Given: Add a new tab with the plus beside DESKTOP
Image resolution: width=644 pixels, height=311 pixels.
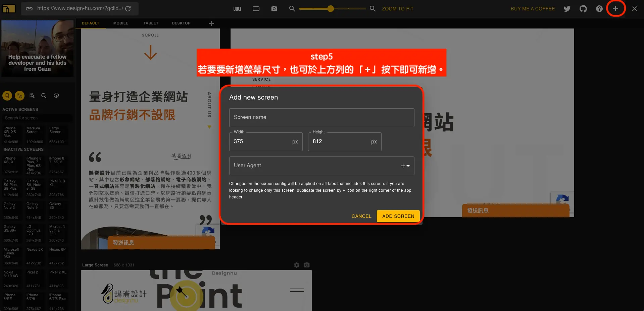Looking at the screenshot, I should click(x=211, y=23).
